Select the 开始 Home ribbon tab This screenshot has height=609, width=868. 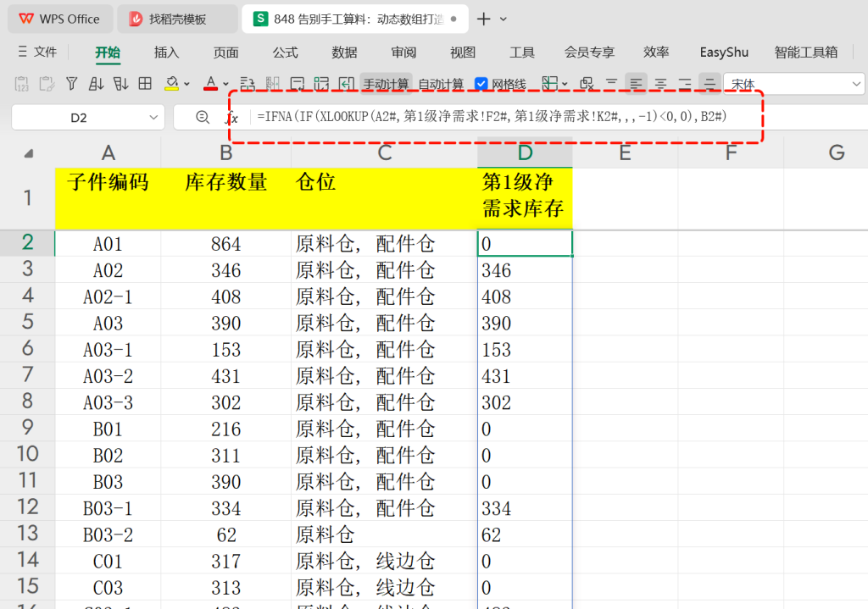108,52
